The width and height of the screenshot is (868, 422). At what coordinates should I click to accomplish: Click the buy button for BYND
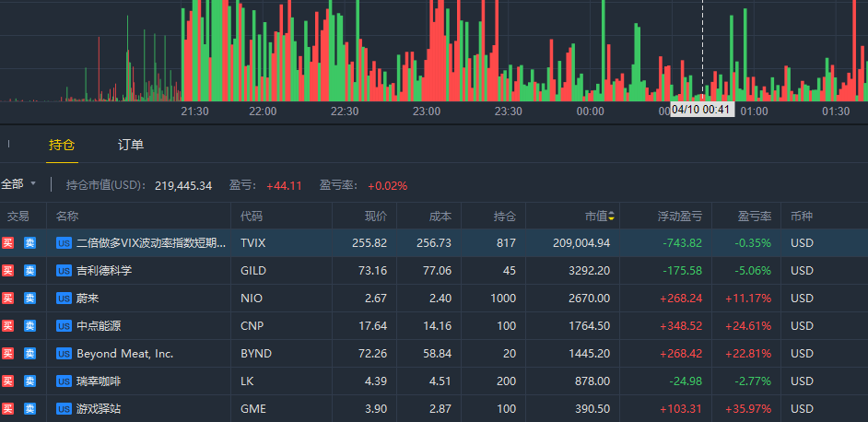coord(7,354)
